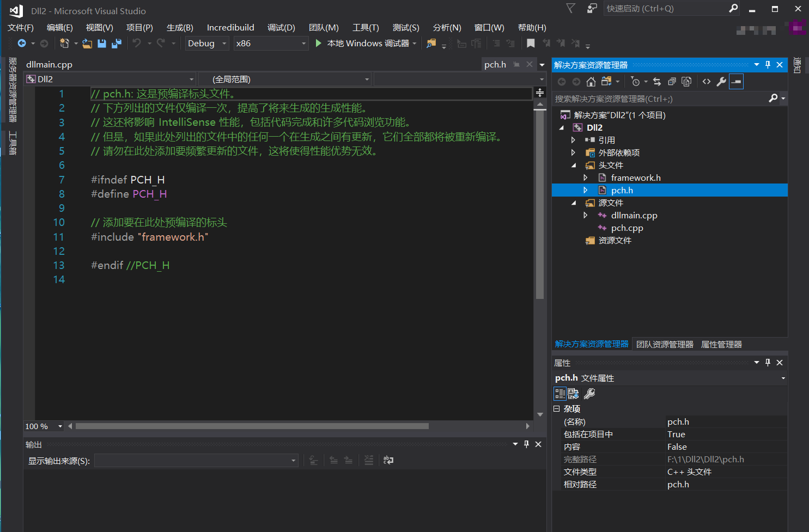
Task: Click the View Code angle-brackets icon
Action: (707, 82)
